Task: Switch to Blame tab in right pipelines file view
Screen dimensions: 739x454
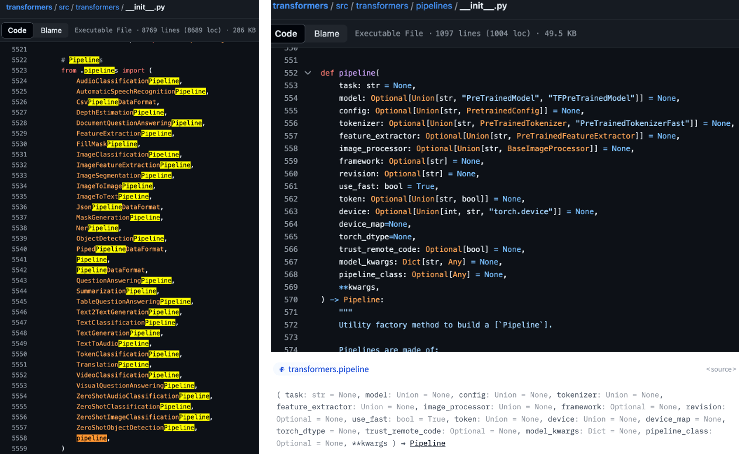Action: [x=327, y=33]
